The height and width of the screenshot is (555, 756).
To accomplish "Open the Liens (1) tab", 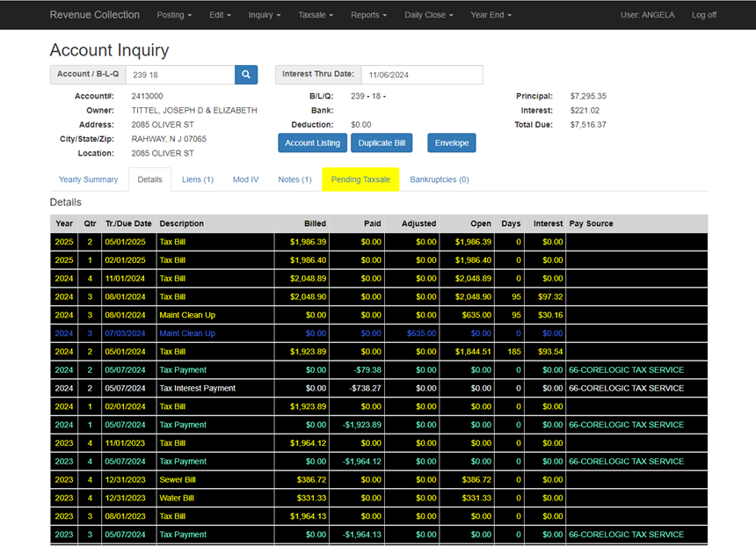I will point(198,179).
